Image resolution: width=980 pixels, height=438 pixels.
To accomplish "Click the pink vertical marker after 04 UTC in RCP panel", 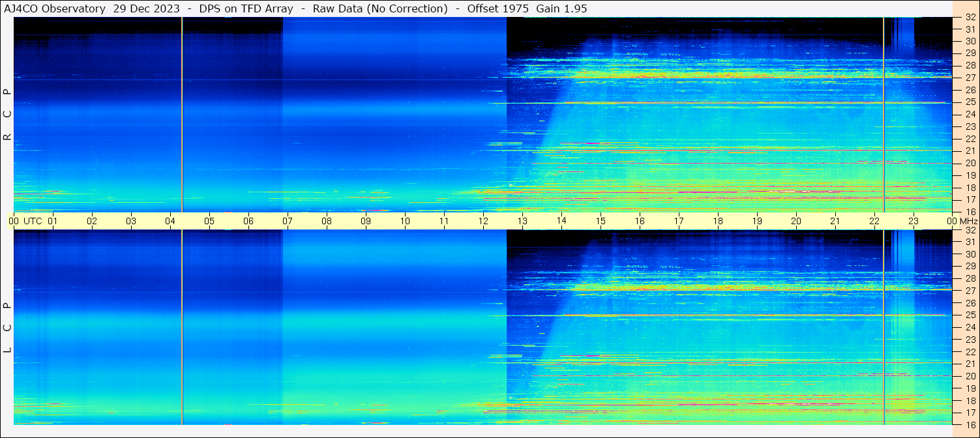I will (182, 114).
